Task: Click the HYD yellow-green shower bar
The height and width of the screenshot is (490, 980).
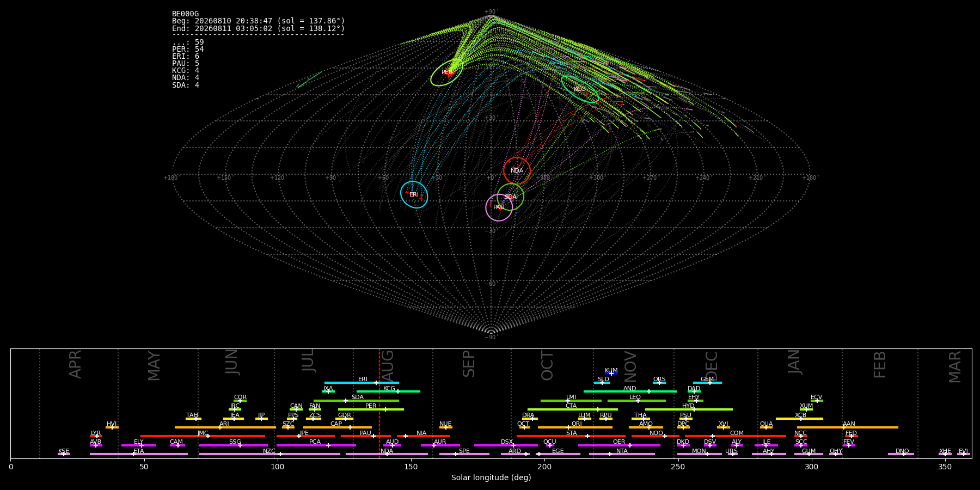Action: [x=689, y=409]
